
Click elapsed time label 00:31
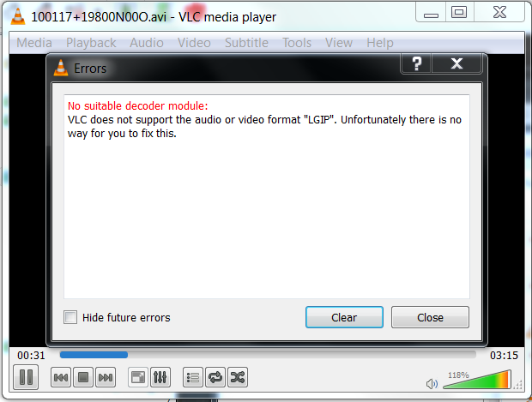(x=31, y=355)
